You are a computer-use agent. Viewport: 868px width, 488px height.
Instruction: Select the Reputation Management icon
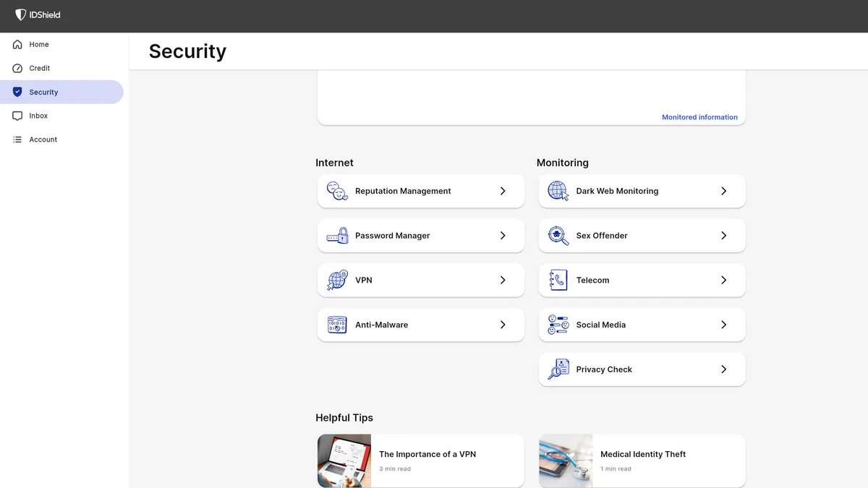click(336, 191)
